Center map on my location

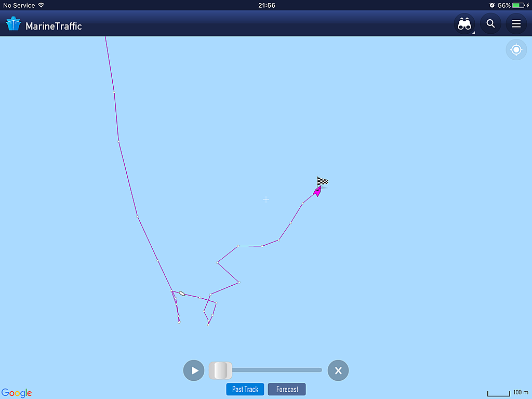[x=516, y=50]
